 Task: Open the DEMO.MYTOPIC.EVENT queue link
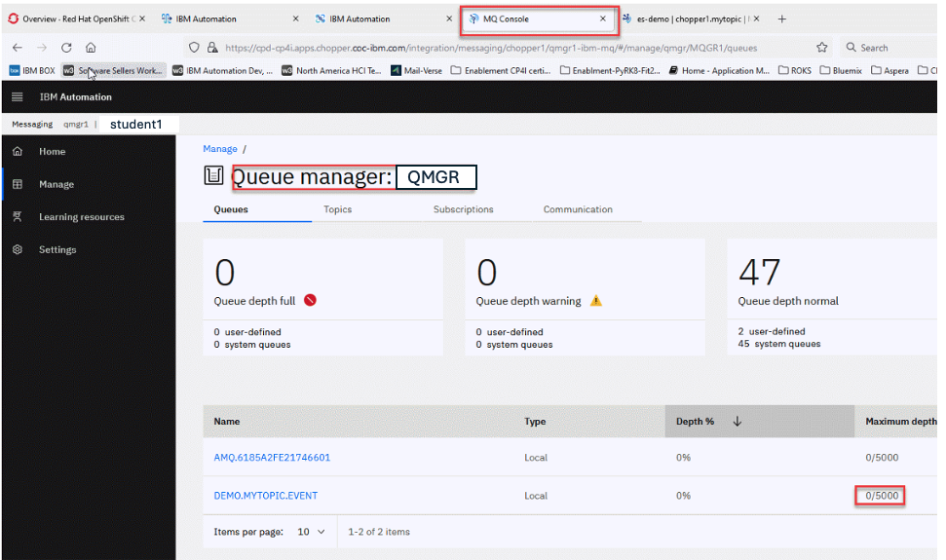coord(265,496)
